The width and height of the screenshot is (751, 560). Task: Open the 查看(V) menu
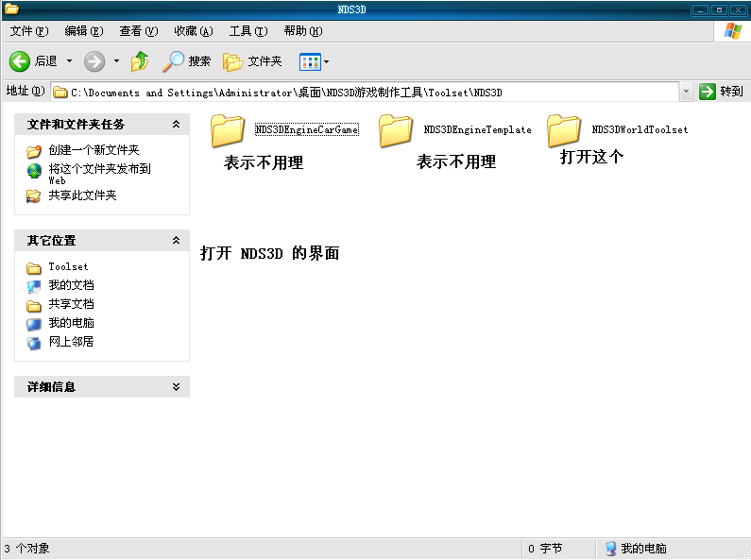(139, 31)
